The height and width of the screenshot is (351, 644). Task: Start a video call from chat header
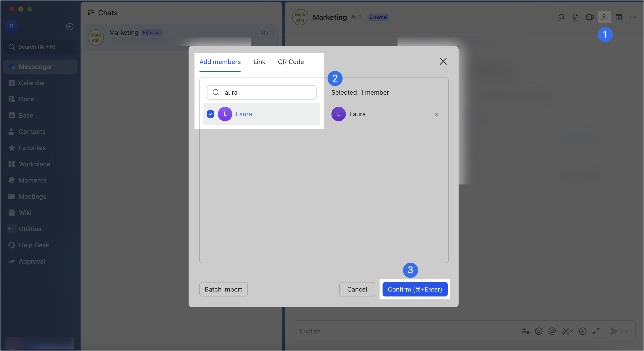(x=590, y=17)
